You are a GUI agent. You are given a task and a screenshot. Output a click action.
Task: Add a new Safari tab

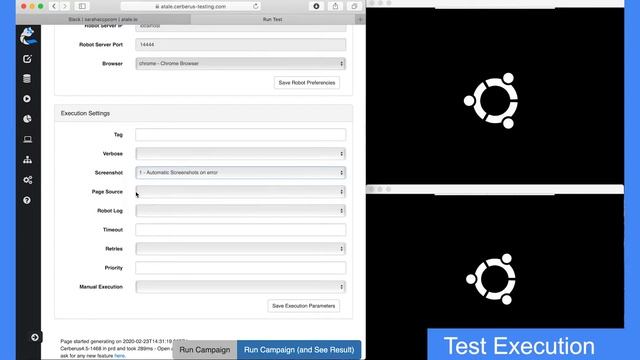point(360,19)
